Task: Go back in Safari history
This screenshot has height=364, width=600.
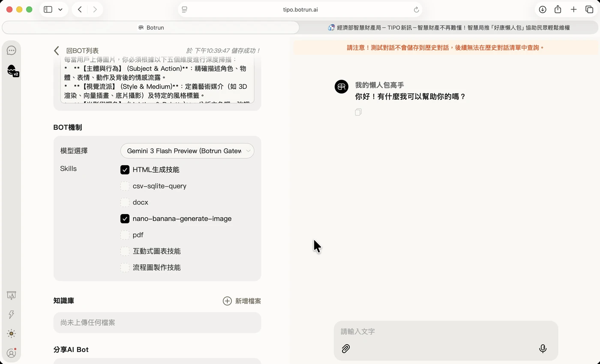Action: click(x=80, y=9)
